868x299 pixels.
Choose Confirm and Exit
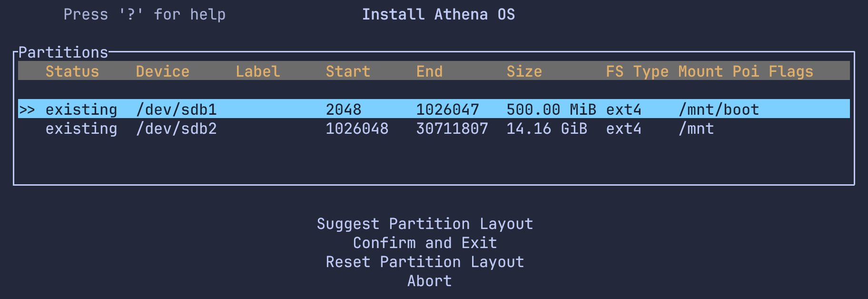tap(424, 243)
